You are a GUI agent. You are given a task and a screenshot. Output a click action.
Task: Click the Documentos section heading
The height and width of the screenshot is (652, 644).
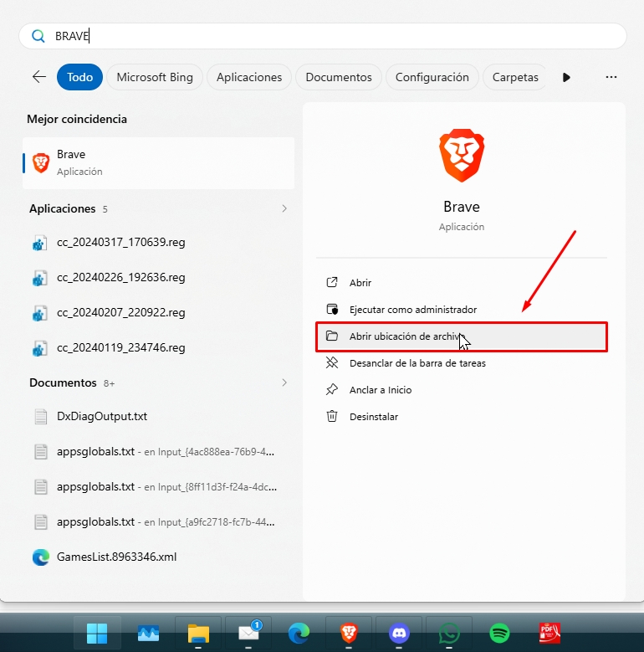[63, 382]
